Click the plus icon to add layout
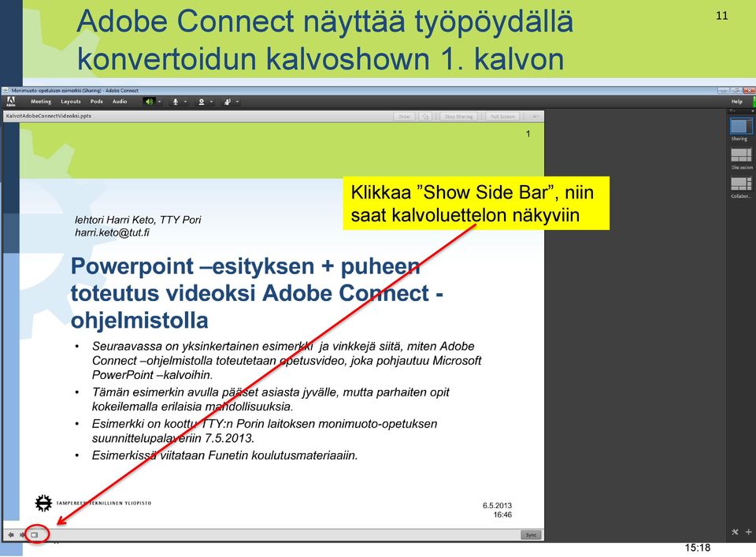The height and width of the screenshot is (557, 756). click(x=748, y=532)
